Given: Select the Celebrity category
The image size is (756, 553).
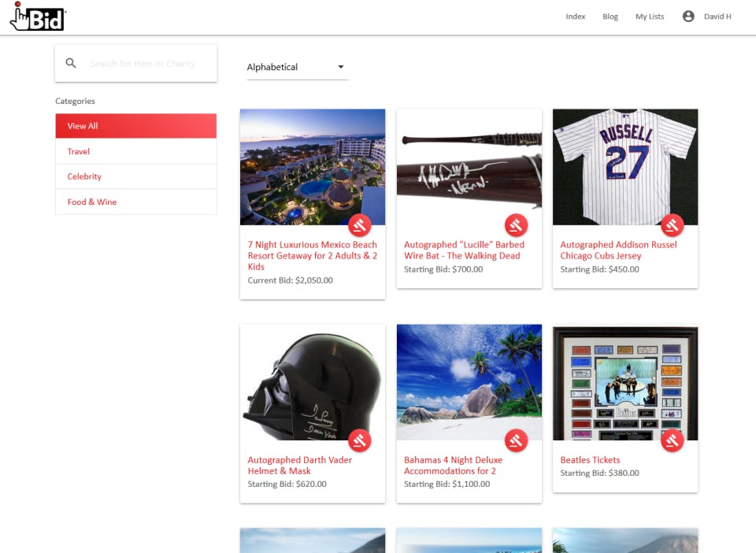Looking at the screenshot, I should point(136,176).
